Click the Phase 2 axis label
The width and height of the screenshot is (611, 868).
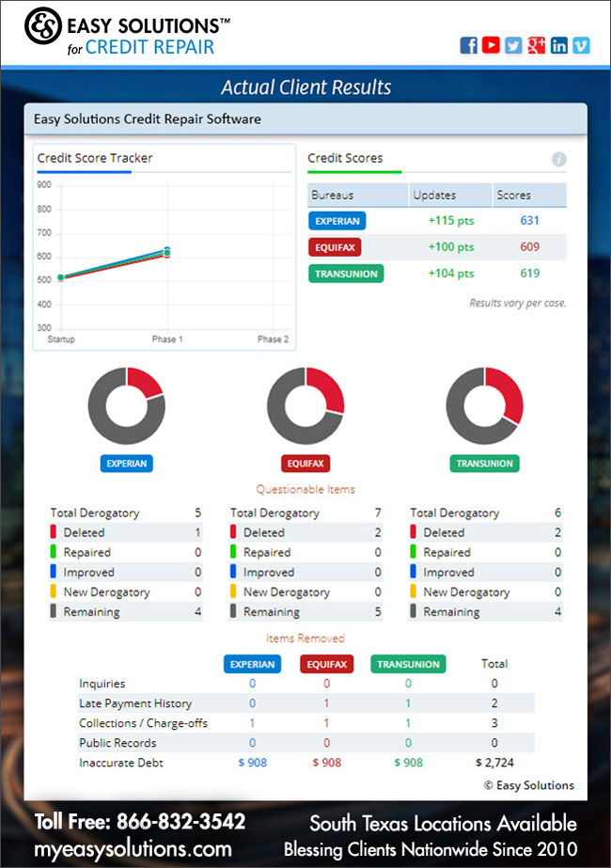tap(273, 339)
